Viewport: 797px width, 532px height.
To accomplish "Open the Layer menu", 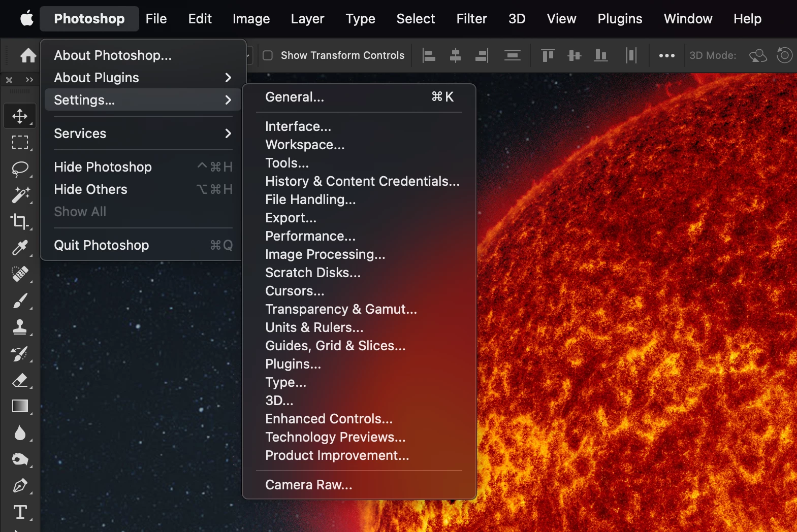I will (307, 19).
